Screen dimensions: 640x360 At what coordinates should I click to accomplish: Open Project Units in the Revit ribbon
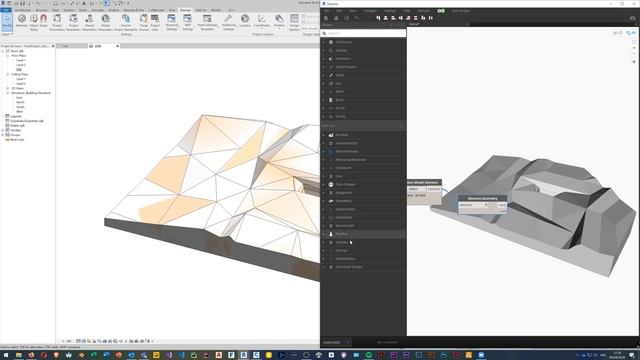(155, 22)
